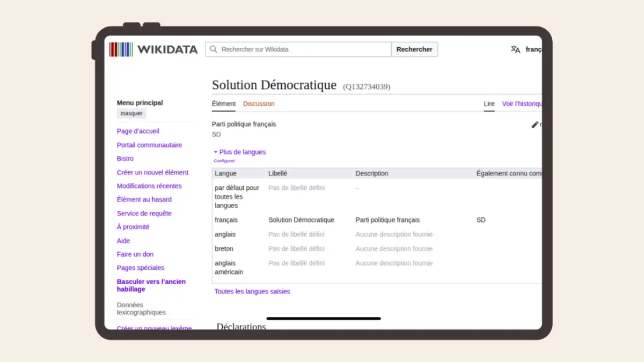
Task: Open 'Modifications récentes'
Action: click(149, 186)
